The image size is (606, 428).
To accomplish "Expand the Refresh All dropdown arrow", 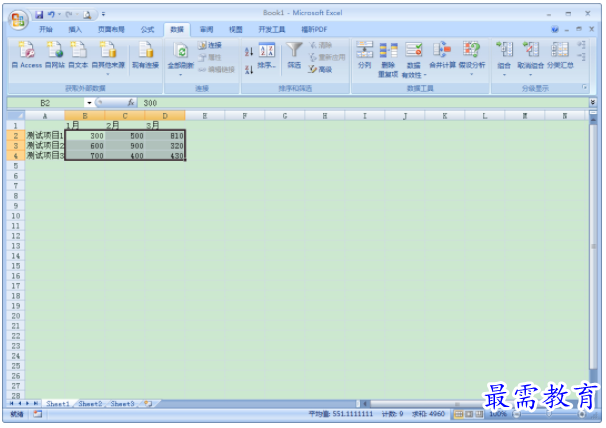I will tap(180, 74).
